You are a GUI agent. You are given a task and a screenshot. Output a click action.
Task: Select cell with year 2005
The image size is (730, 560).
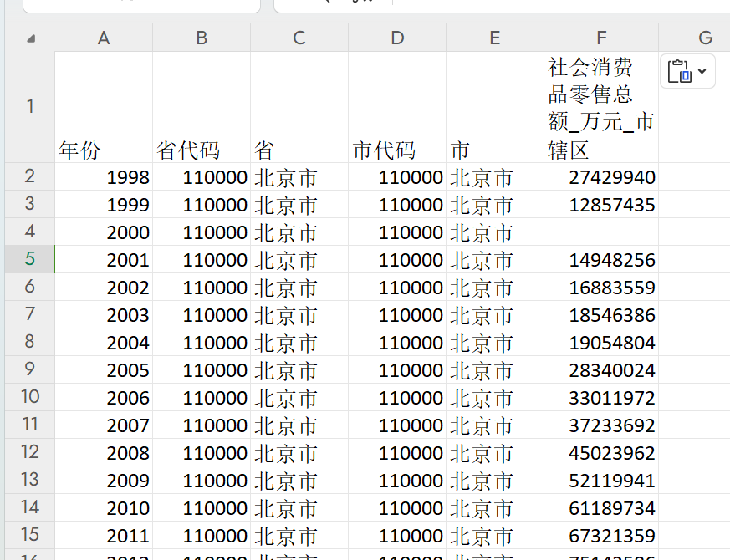click(x=104, y=369)
